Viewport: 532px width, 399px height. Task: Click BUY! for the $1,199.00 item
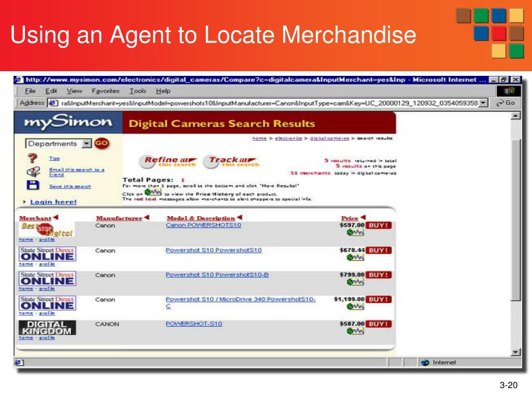click(379, 300)
